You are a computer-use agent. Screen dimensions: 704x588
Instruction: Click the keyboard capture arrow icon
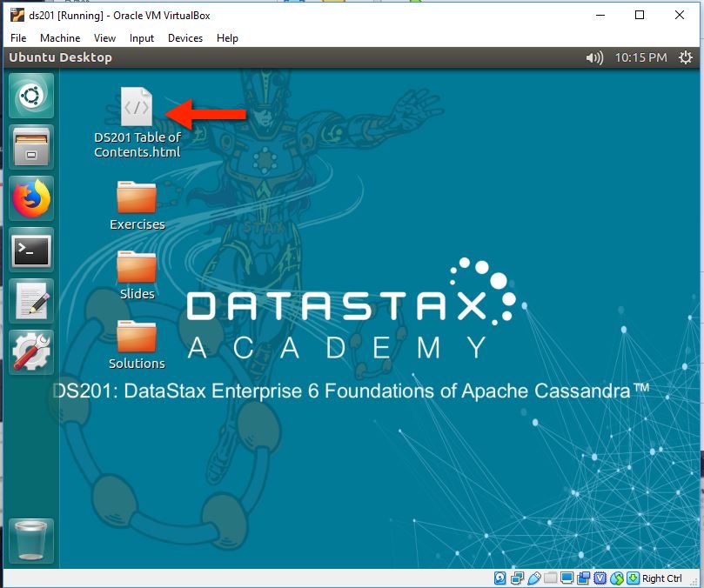click(633, 578)
